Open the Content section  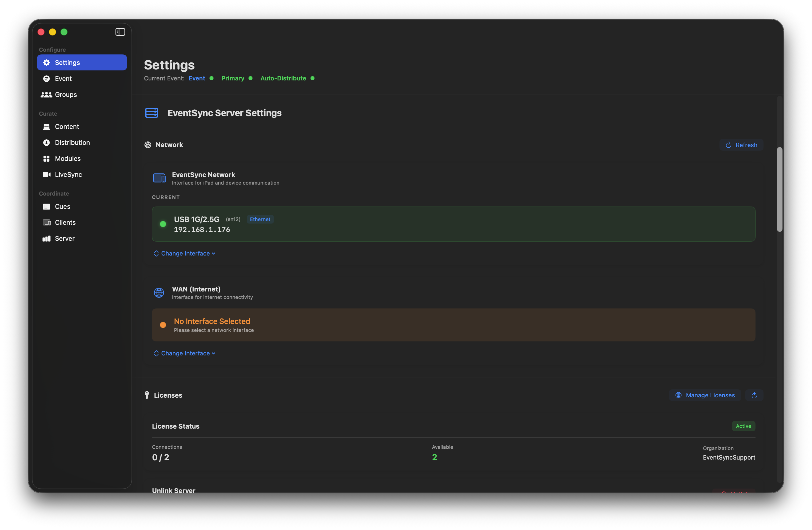click(x=82, y=126)
